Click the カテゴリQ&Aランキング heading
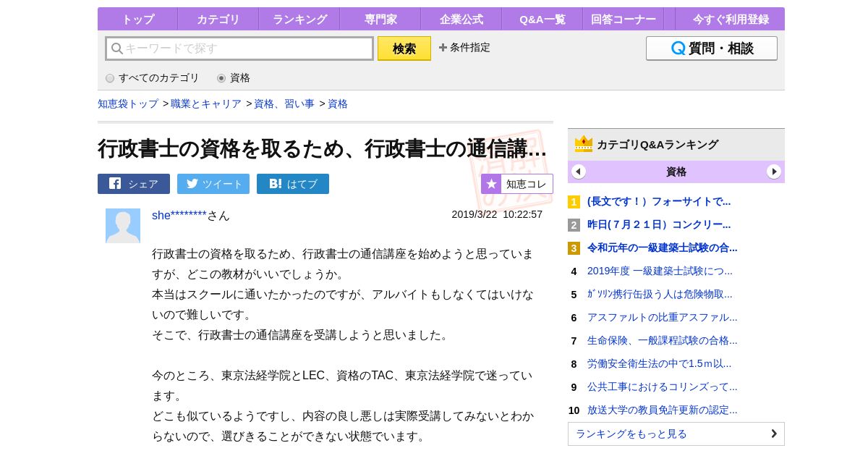Image resolution: width=868 pixels, height=456 pixels. tap(658, 145)
